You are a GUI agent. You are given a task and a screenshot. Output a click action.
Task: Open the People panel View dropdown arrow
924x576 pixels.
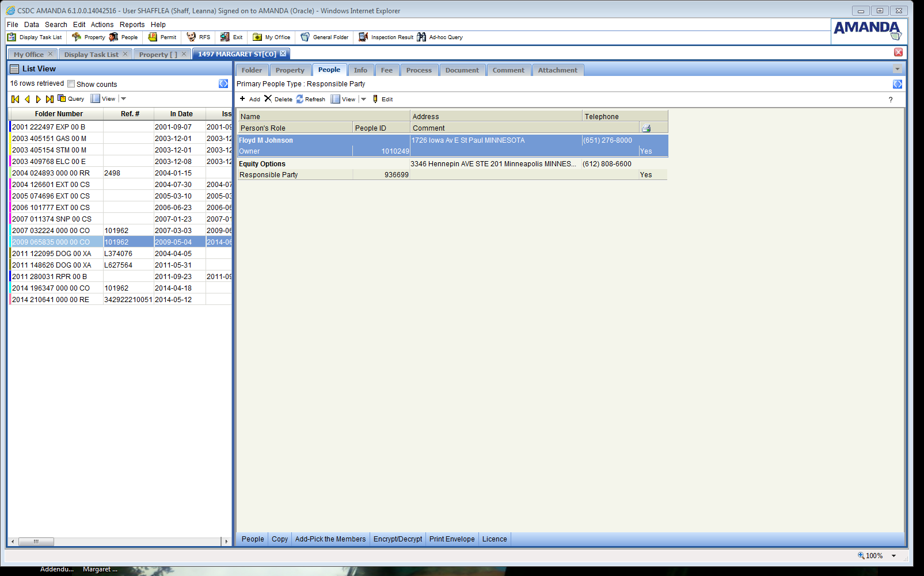pyautogui.click(x=363, y=99)
